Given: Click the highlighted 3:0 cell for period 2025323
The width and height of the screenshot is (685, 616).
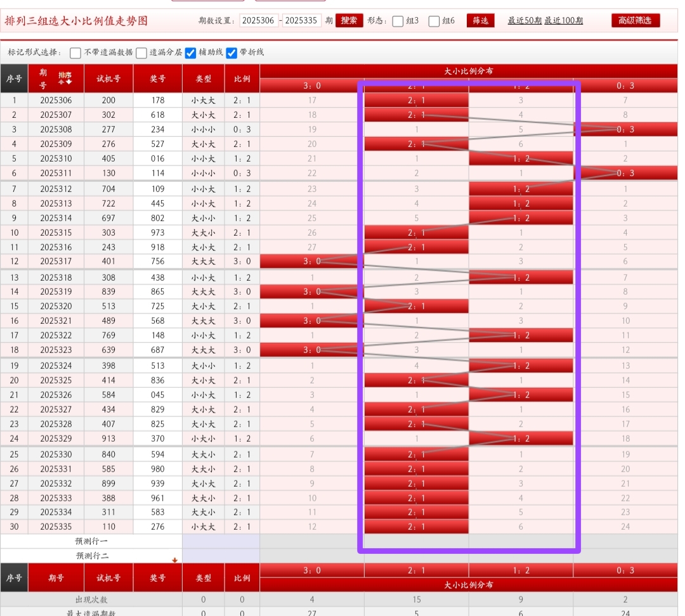Looking at the screenshot, I should (x=311, y=350).
